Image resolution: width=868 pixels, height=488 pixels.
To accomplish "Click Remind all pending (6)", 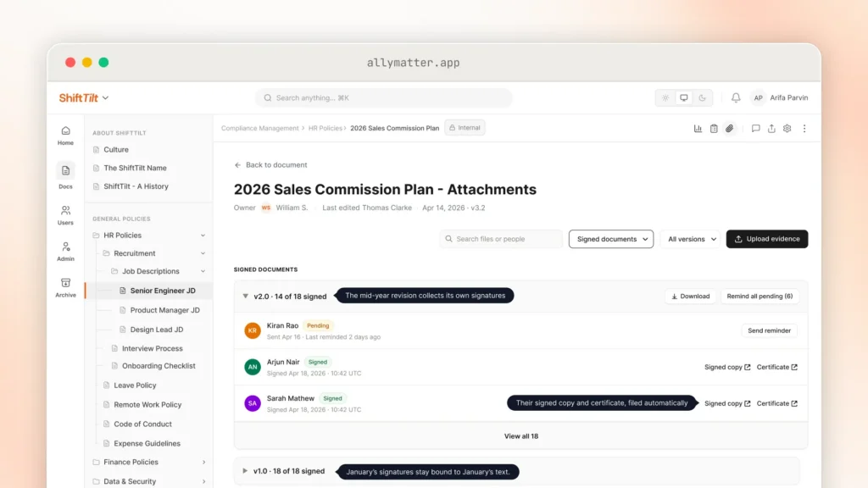I will [759, 296].
